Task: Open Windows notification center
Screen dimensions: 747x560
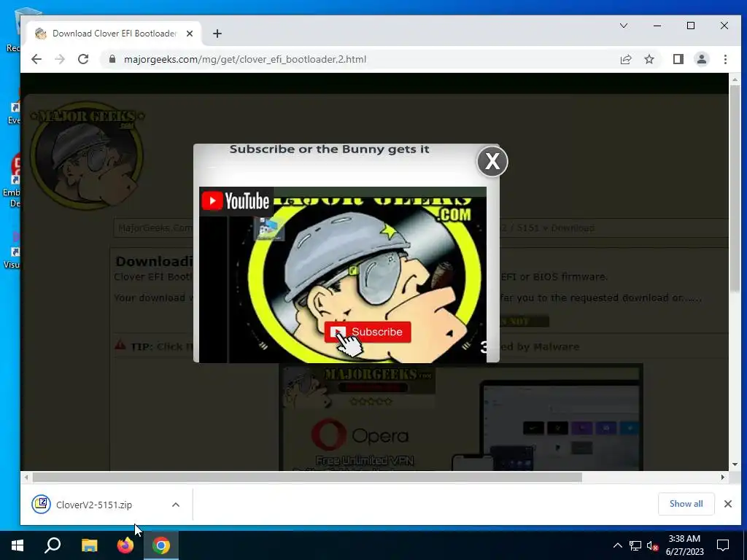Action: tap(723, 545)
